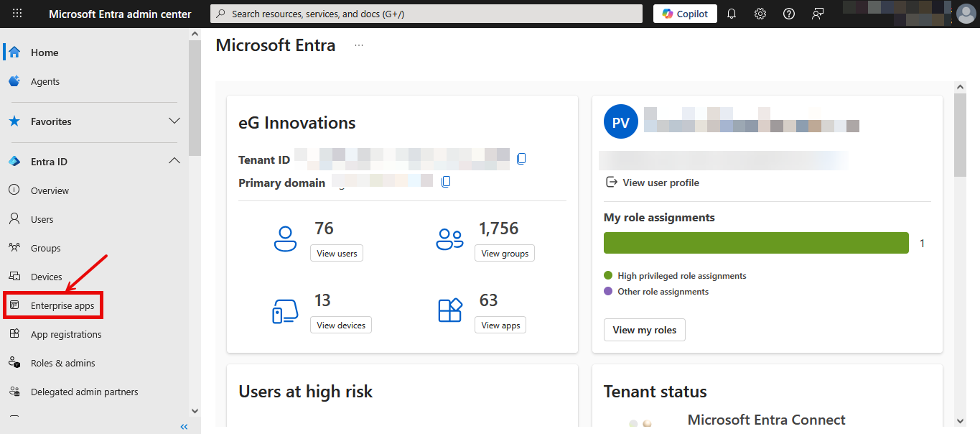Image resolution: width=980 pixels, height=434 pixels.
Task: Open the Microsoft Entra more options ellipsis
Action: pyautogui.click(x=359, y=45)
